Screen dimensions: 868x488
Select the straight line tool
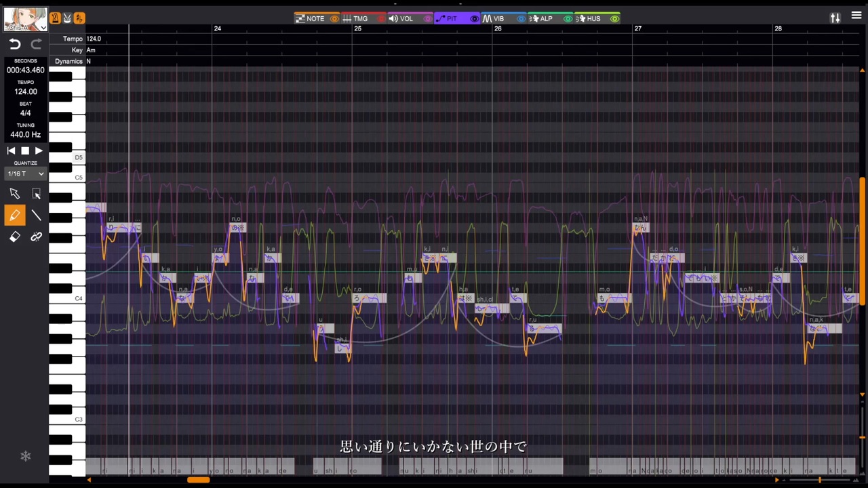click(x=37, y=216)
